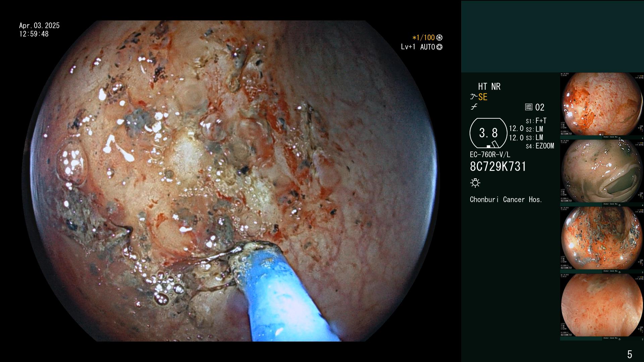The image size is (644, 362).
Task: Click the orange SE text
Action: click(x=483, y=97)
